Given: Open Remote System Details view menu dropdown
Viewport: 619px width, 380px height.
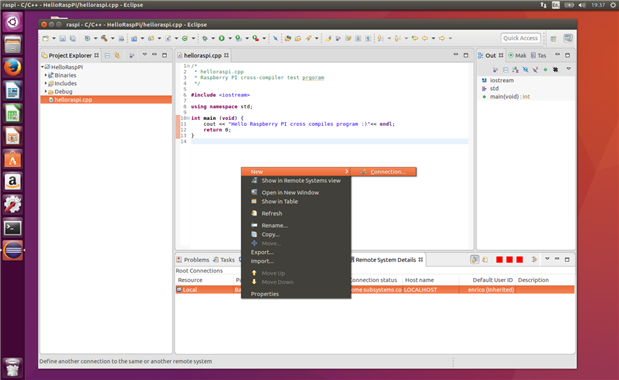Looking at the screenshot, I should pyautogui.click(x=547, y=259).
